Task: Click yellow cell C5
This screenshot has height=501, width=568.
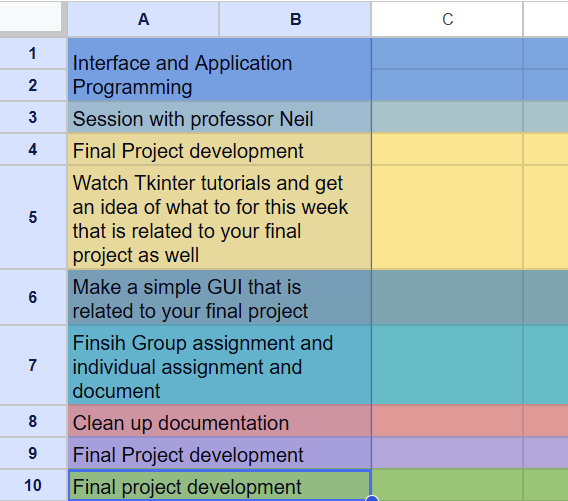Action: [447, 217]
